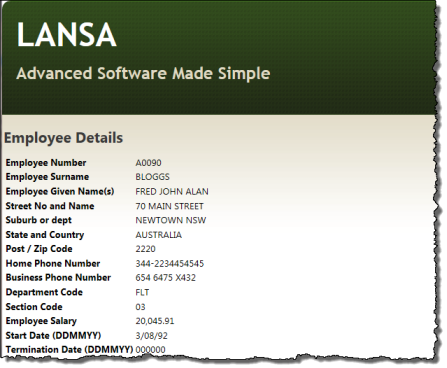Click the Termination Date (DDMMYY) label

(69, 350)
